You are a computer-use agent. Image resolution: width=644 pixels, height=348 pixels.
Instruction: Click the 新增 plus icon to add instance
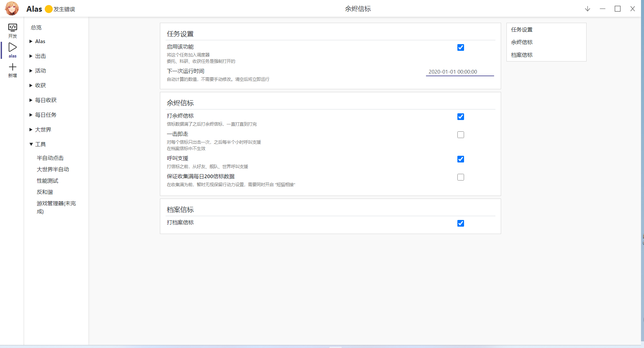tap(12, 68)
